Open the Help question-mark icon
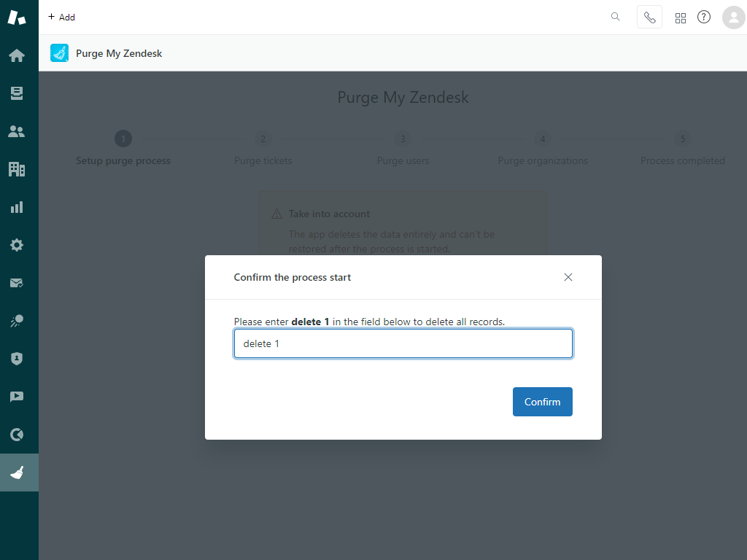Image resolution: width=747 pixels, height=560 pixels. point(704,17)
